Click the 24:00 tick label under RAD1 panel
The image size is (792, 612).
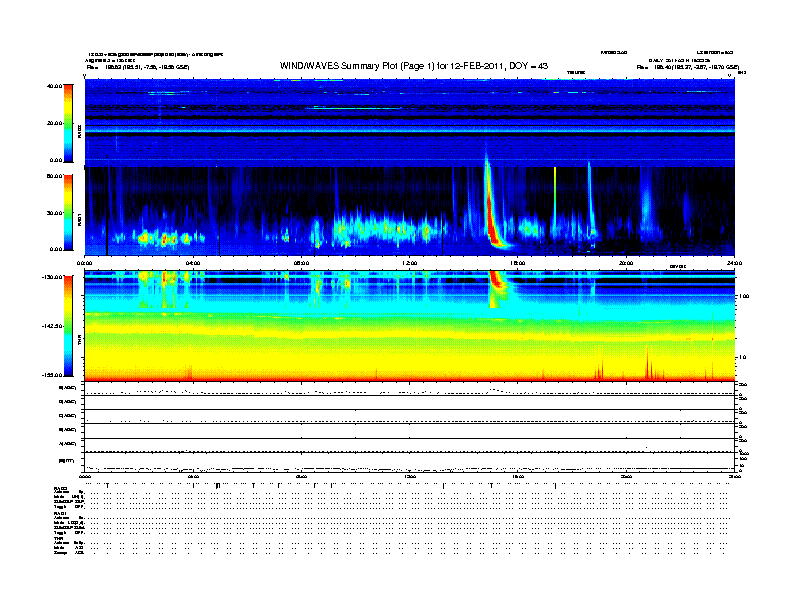pyautogui.click(x=734, y=263)
